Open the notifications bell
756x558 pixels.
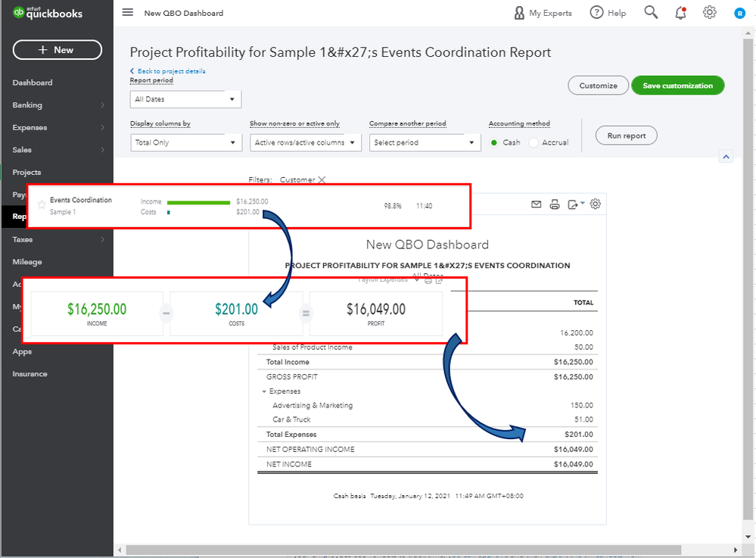coord(680,13)
